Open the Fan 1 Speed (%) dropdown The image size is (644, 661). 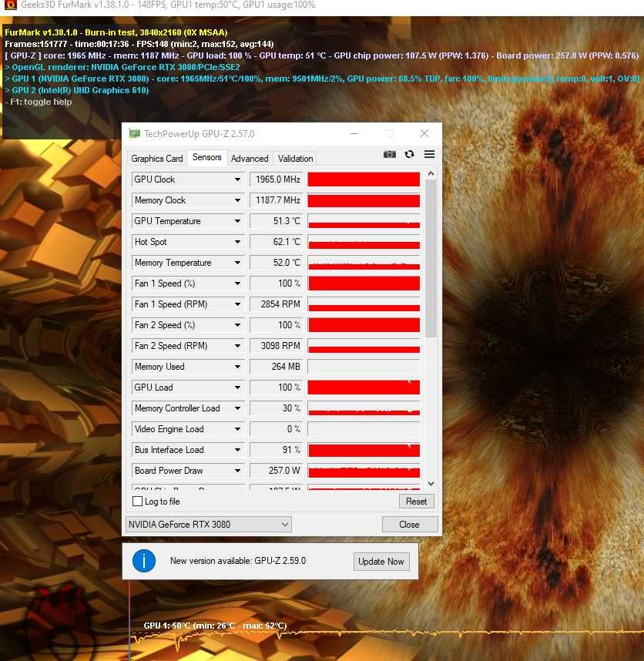[x=238, y=284]
